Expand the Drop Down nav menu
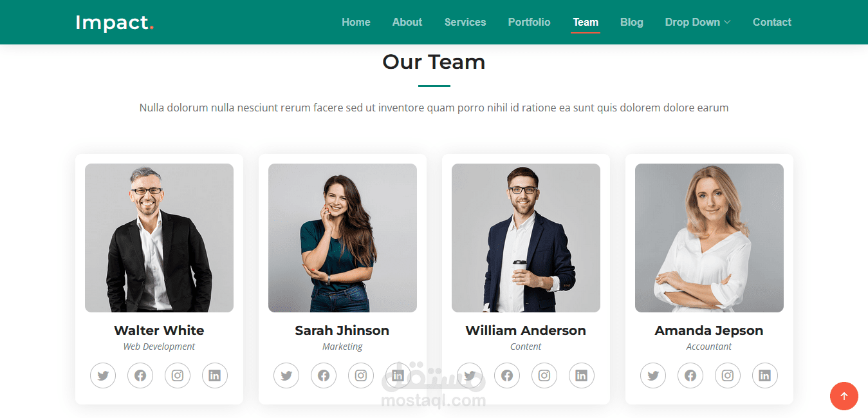The image size is (868, 418). coord(697,22)
